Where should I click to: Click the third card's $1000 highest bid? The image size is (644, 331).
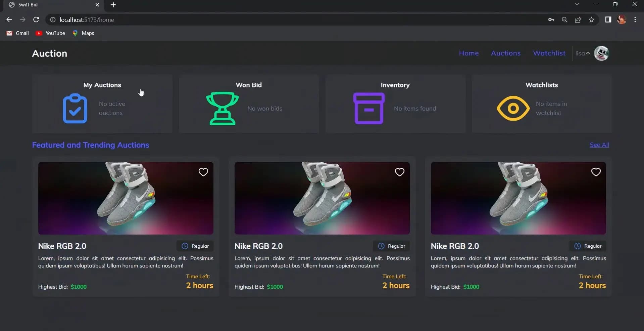(x=471, y=287)
